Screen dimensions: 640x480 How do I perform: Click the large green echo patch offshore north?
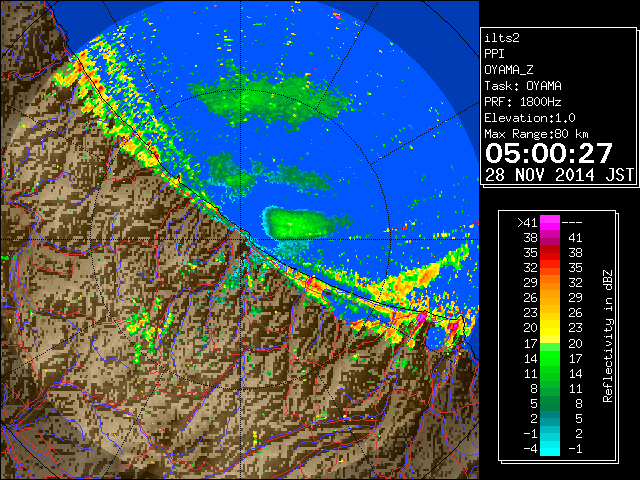[x=271, y=98]
